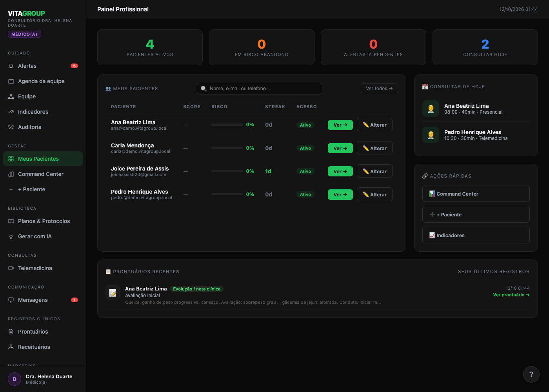549x392 pixels.
Task: Click + Paciente in Ações Rápidas
Action: (x=476, y=214)
